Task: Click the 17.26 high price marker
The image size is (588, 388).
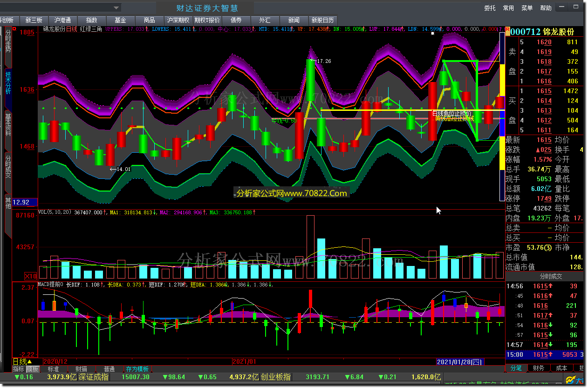Action: pos(324,61)
